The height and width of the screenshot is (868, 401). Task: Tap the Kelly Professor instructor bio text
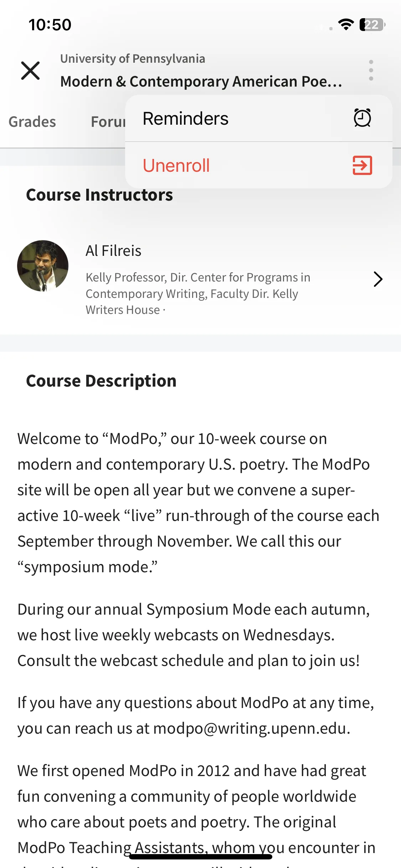pos(198,294)
